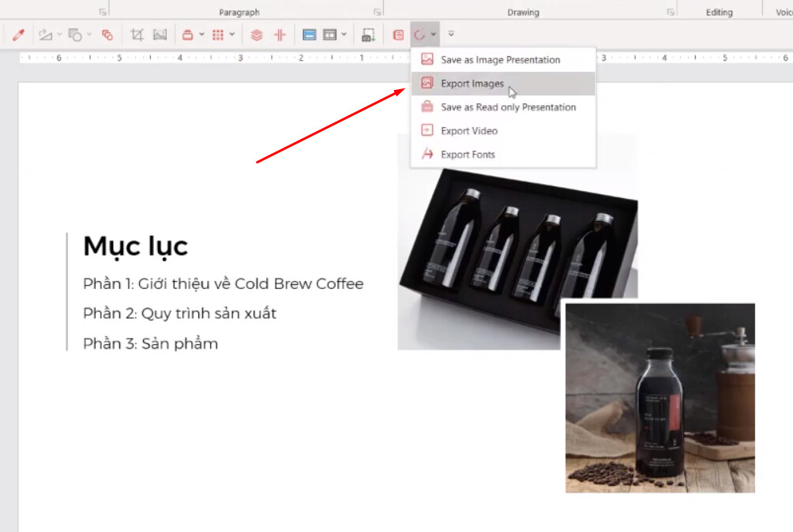Select the freeform shape drawing icon
Image resolution: width=793 pixels, height=532 pixels.
tap(46, 34)
